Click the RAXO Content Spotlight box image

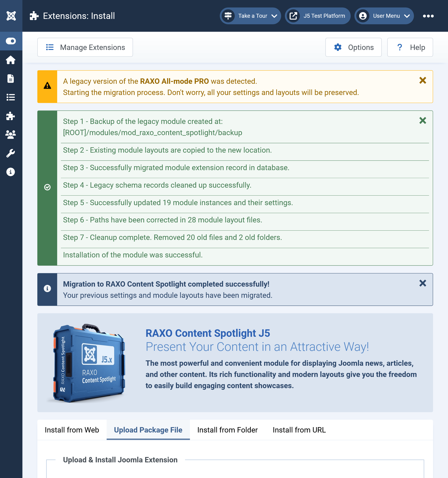(x=88, y=363)
